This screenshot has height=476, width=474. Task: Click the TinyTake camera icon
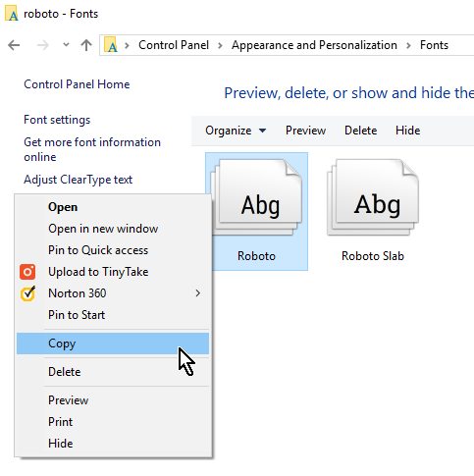[x=27, y=272]
